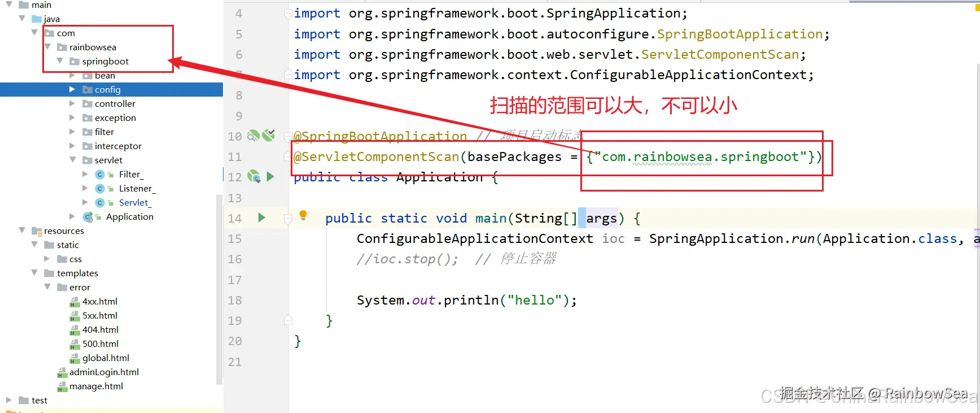The image size is (980, 413).
Task: Click the yellow intention lightbulb on line 14
Action: tap(303, 215)
